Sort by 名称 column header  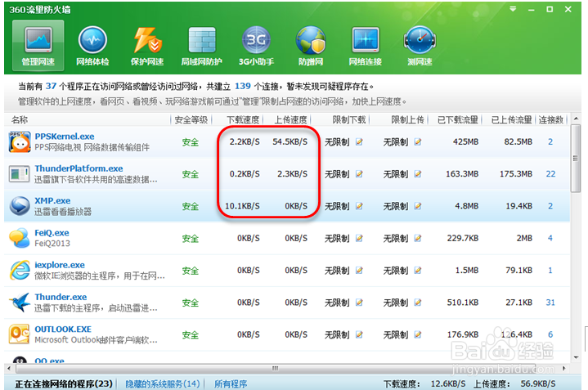[x=20, y=120]
